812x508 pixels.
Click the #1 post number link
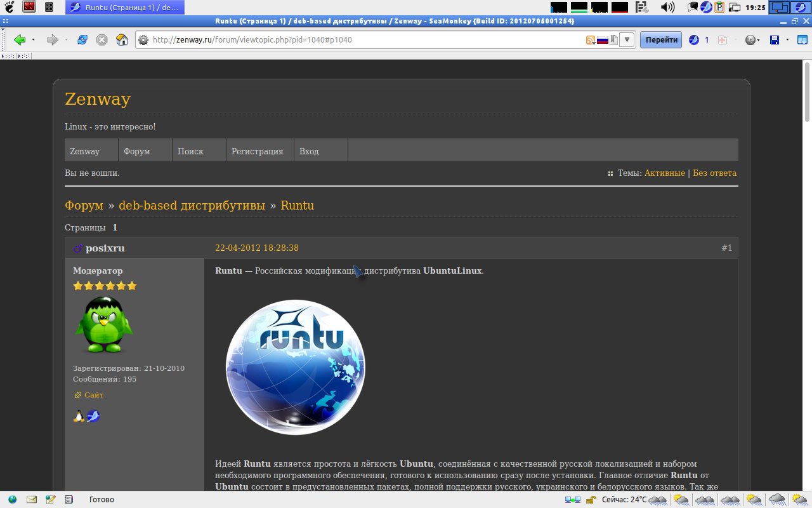point(727,248)
